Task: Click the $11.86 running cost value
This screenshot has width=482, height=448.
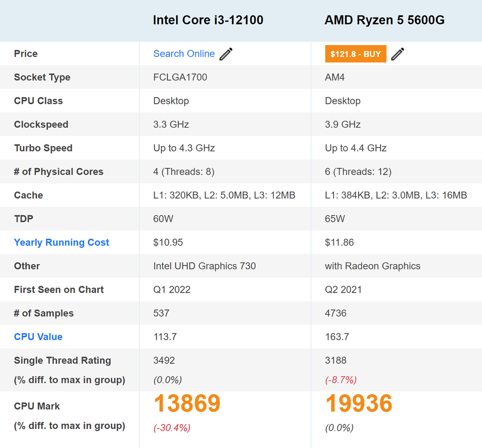Action: click(x=339, y=242)
